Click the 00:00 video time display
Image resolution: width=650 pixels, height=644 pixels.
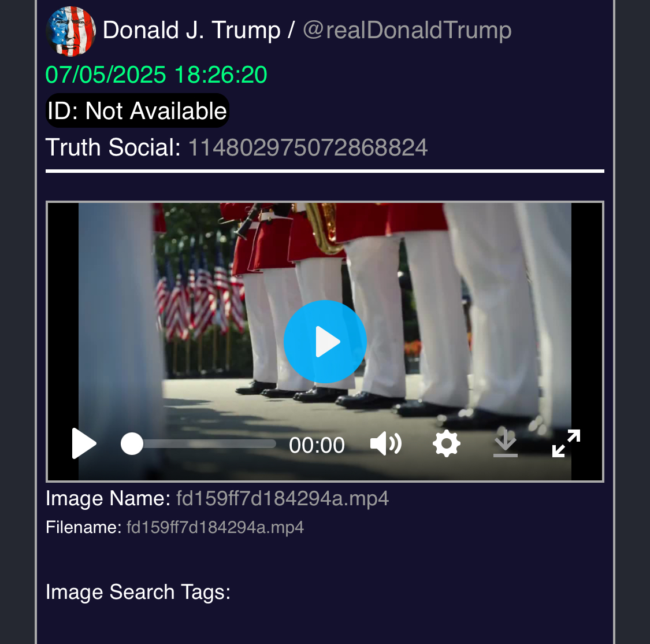click(x=317, y=445)
